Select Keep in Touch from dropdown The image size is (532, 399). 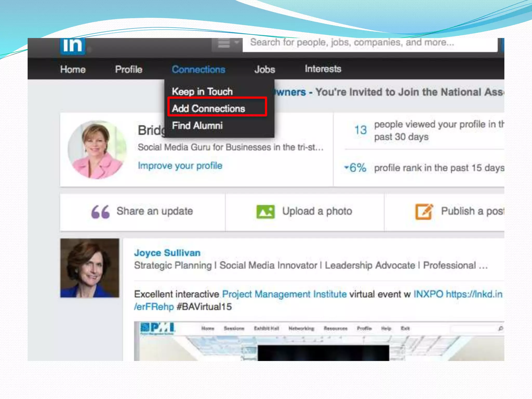click(x=202, y=91)
